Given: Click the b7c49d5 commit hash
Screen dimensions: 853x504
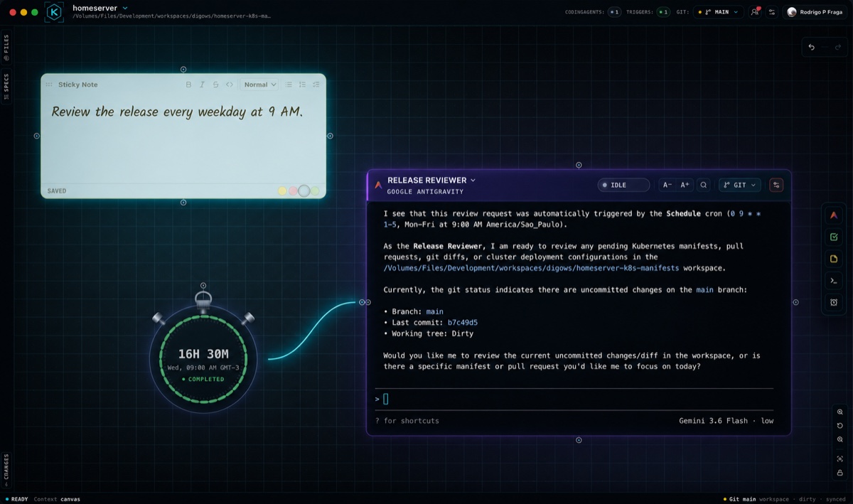Looking at the screenshot, I should [x=463, y=322].
